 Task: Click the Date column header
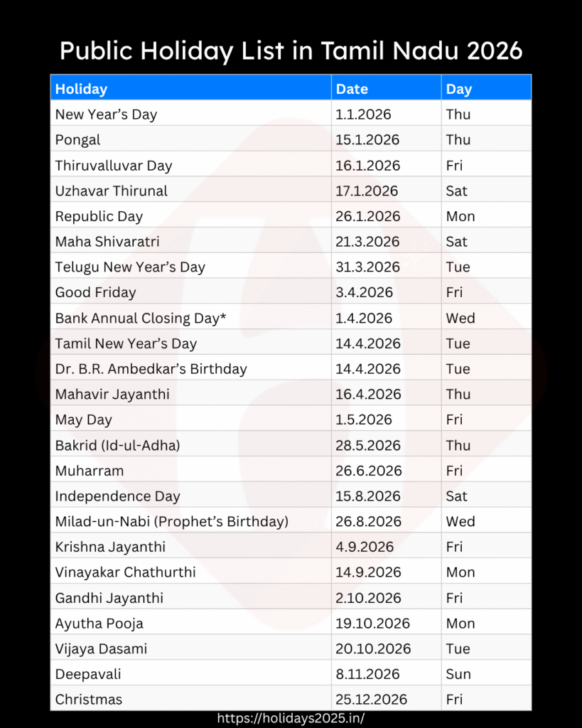coord(352,89)
